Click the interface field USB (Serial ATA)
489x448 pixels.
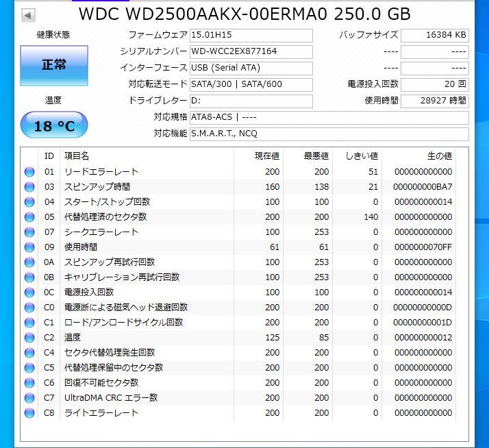(251, 68)
